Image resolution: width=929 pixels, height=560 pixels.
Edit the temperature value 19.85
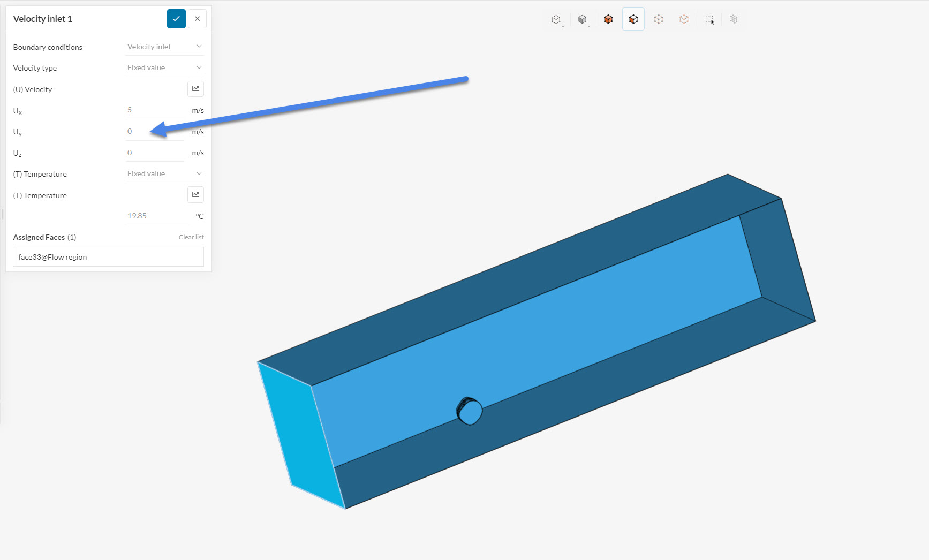154,216
